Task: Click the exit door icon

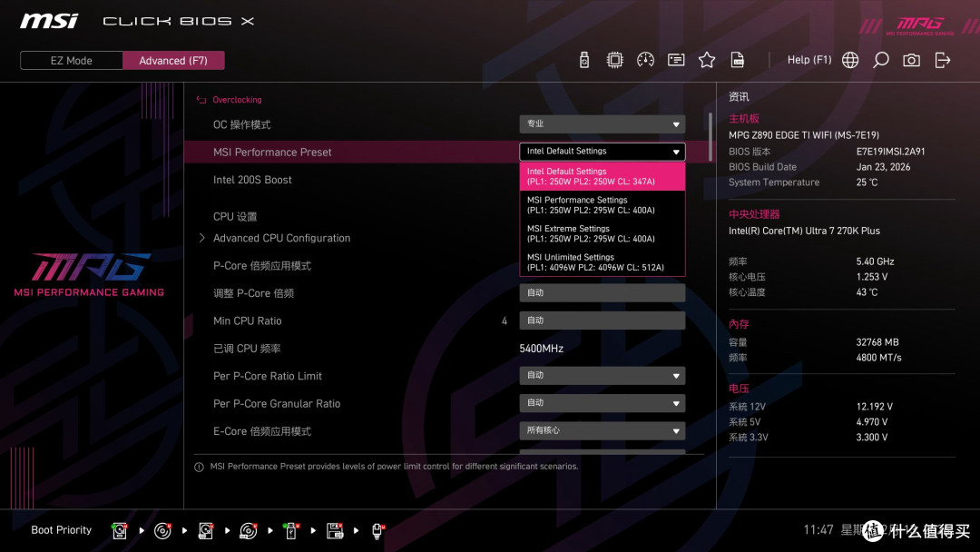Action: point(942,60)
